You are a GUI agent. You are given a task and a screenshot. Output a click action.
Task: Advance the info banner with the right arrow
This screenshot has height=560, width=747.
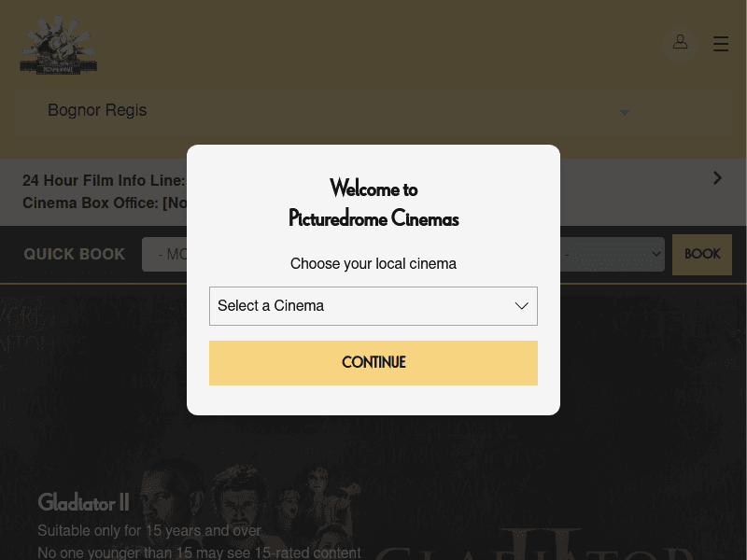[x=717, y=177]
